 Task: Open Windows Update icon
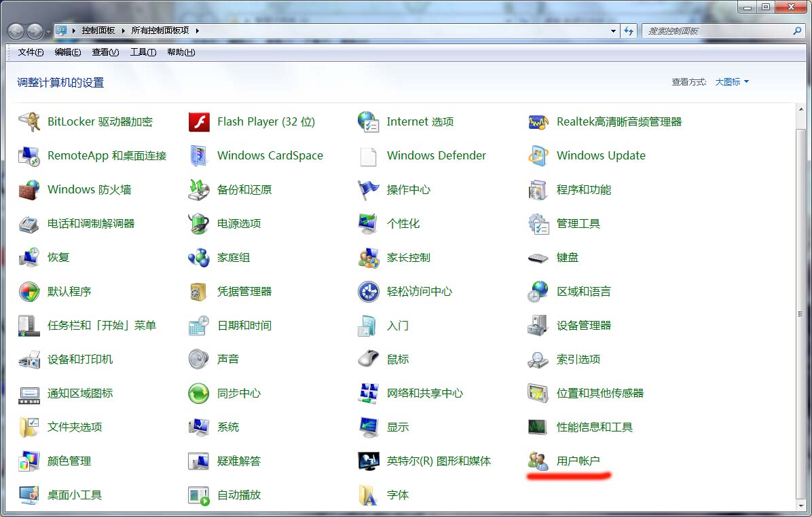pyautogui.click(x=538, y=156)
